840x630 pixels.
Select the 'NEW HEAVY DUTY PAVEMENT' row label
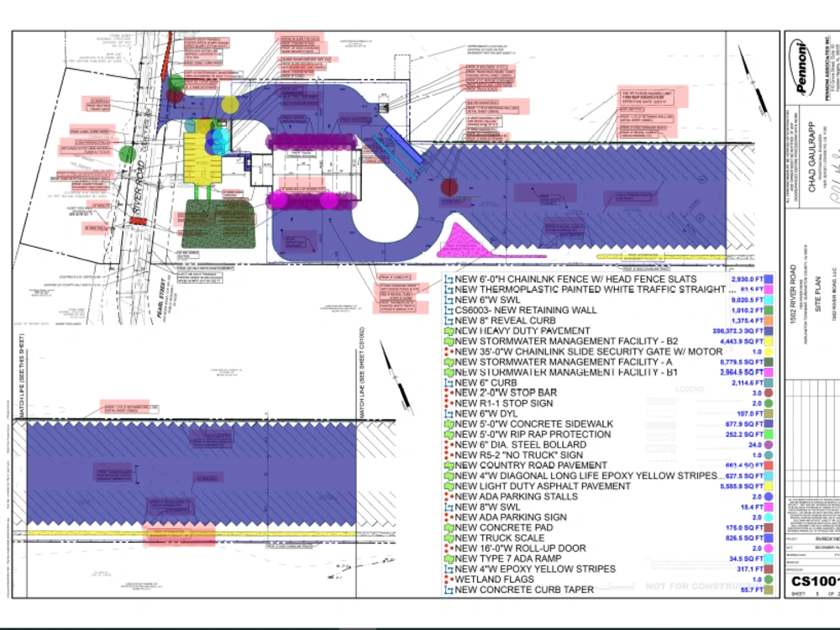[x=522, y=331]
